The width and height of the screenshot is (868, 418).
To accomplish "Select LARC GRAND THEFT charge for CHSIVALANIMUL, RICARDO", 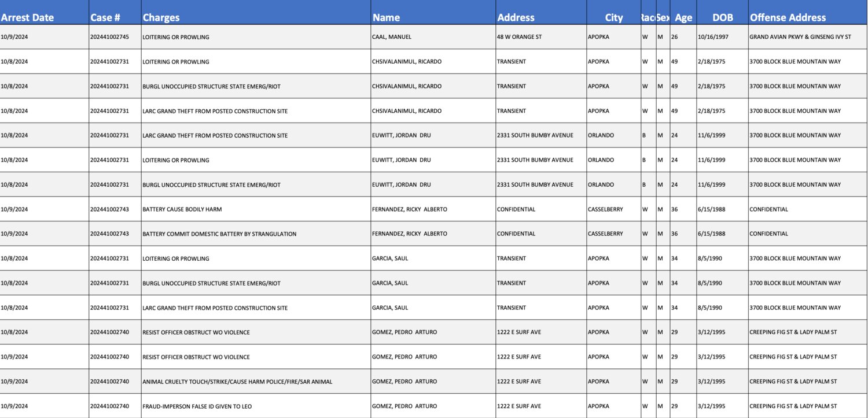I will pyautogui.click(x=215, y=111).
